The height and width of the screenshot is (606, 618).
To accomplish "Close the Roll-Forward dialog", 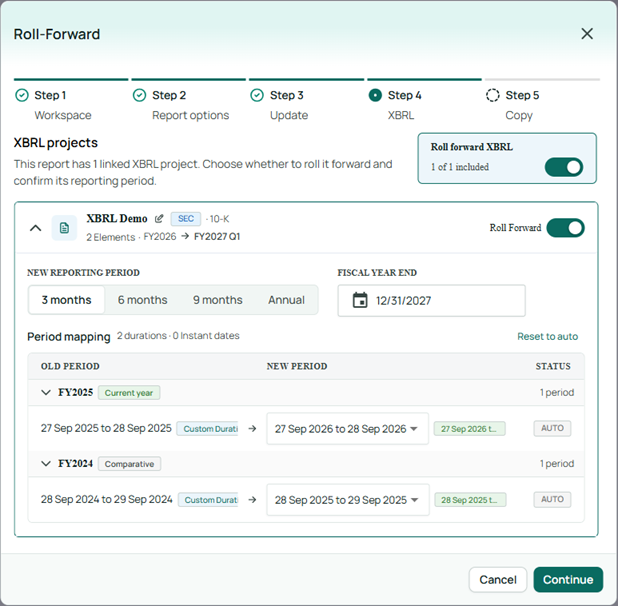I will click(587, 34).
